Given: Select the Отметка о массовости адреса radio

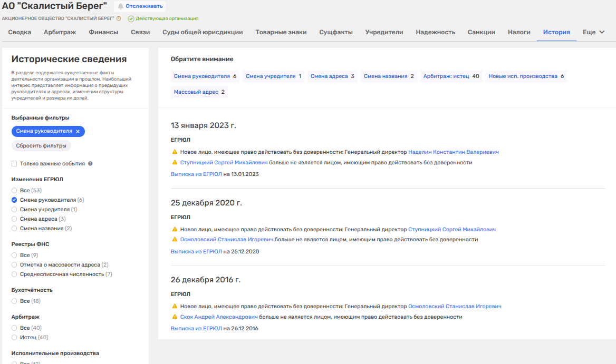Looking at the screenshot, I should point(15,264).
